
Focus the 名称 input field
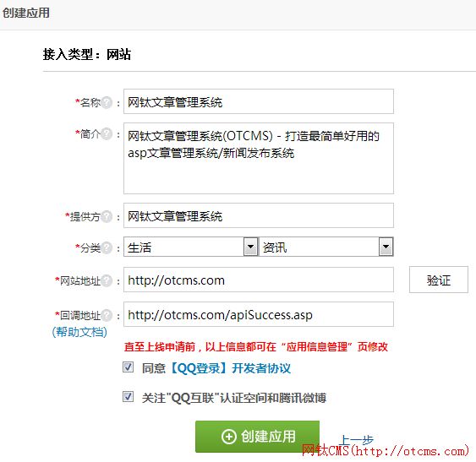coord(259,101)
